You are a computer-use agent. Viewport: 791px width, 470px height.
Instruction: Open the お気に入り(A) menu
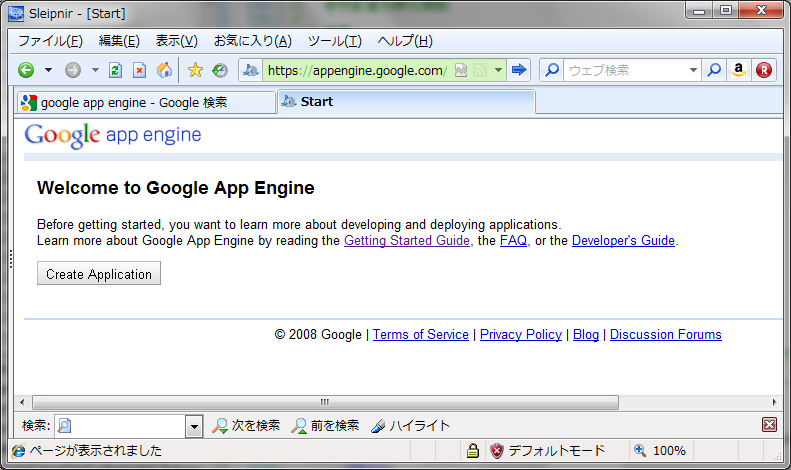coord(253,41)
